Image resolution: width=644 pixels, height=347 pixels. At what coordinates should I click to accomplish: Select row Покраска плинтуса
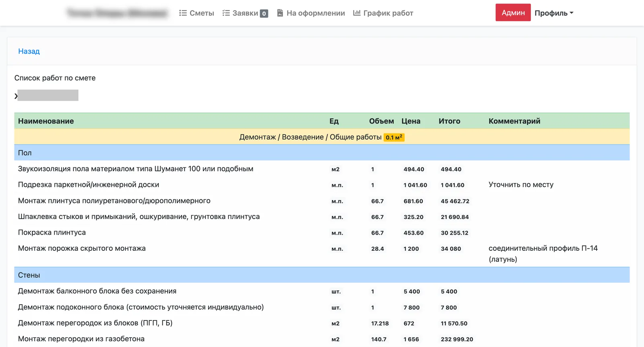coord(322,232)
